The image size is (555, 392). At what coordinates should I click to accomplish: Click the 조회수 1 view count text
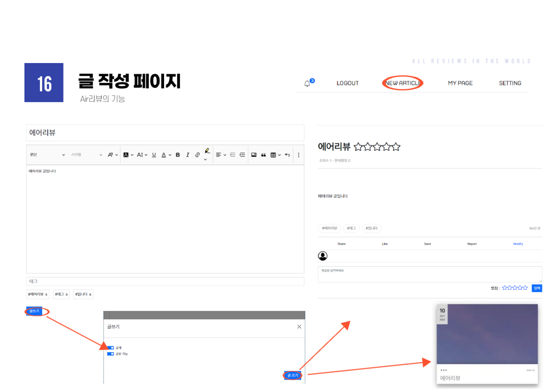coord(325,161)
